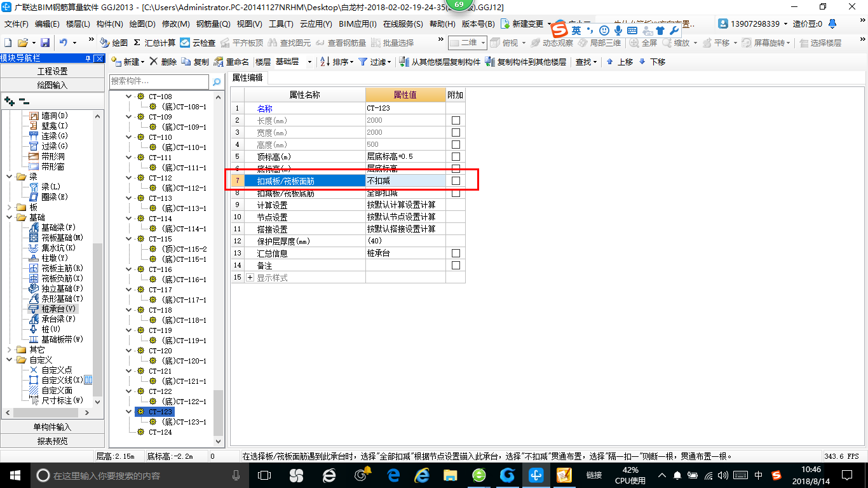Click the collapse-all minus icon in navigator
This screenshot has height=488, width=868.
pyautogui.click(x=24, y=101)
